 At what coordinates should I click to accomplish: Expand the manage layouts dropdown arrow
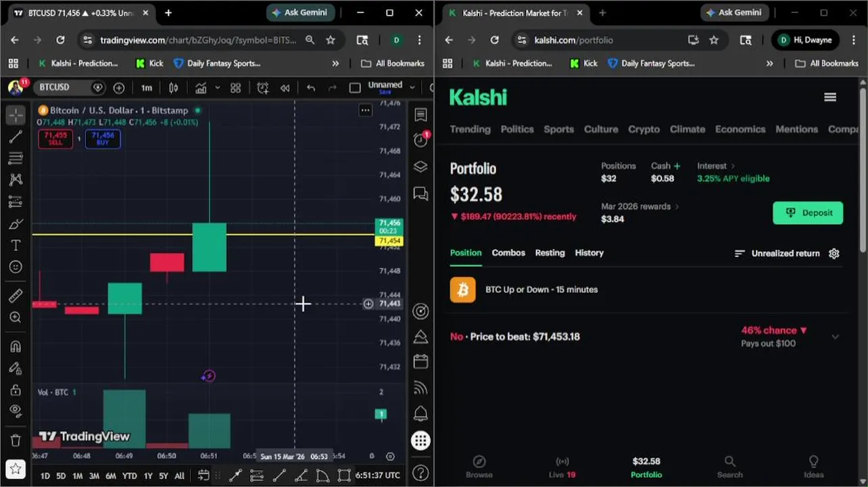414,87
